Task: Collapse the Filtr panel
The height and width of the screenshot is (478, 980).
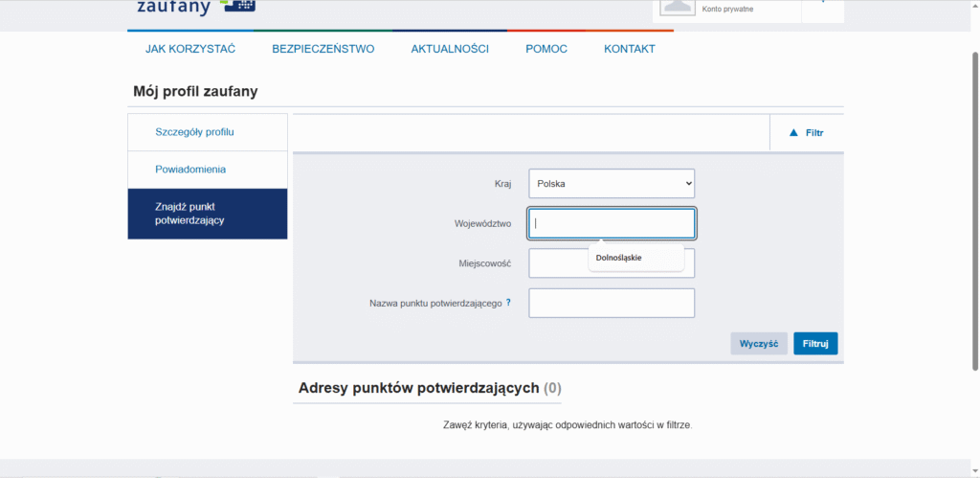Action: click(x=807, y=132)
